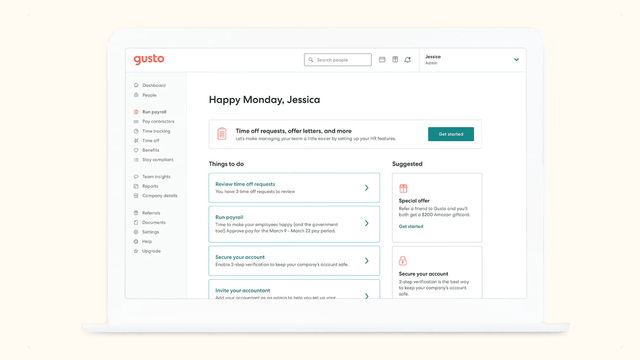Viewport: 640px width, 360px height.
Task: Click the Gusto logo
Action: 149,59
